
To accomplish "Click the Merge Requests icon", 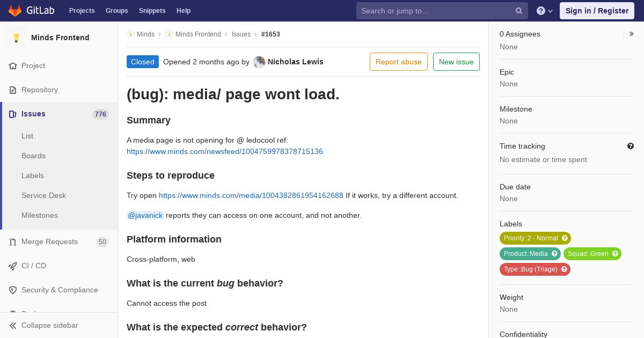I will tap(13, 242).
